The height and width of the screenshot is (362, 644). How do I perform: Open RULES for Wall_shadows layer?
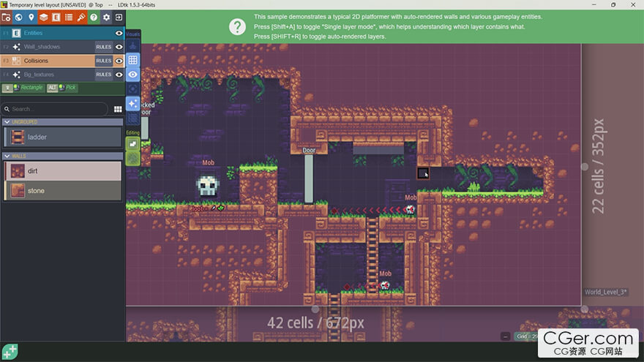pyautogui.click(x=103, y=47)
